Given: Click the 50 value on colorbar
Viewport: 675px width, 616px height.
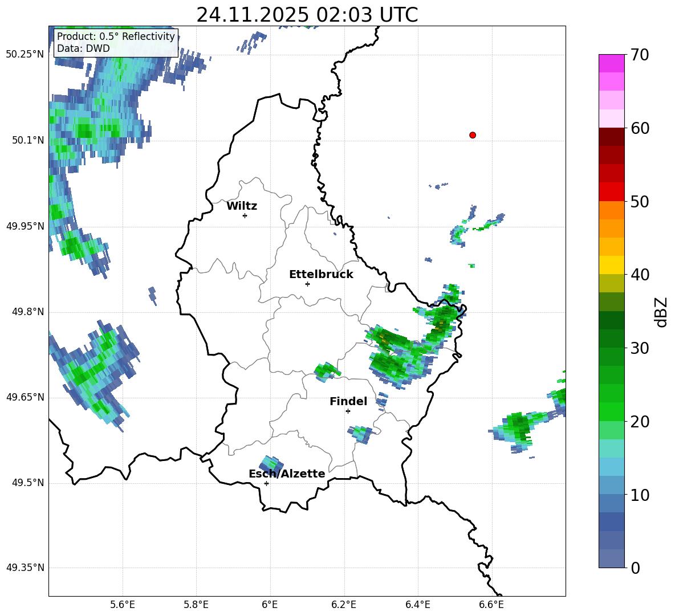Looking at the screenshot, I should point(640,202).
